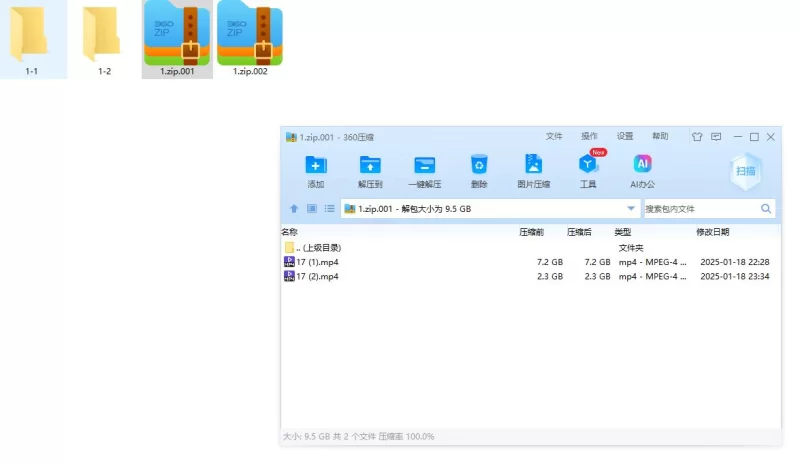Go up one level with the arrow icon

(294, 209)
